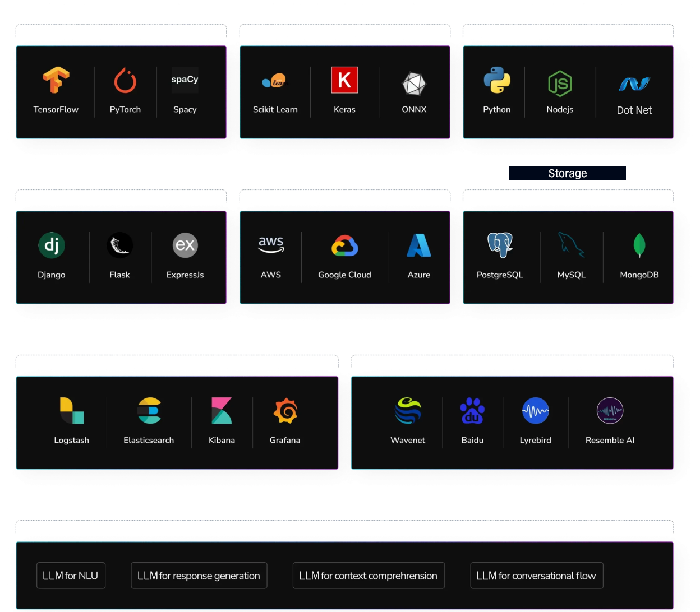Click the Azure triangle logo
Viewport: 700px width, 612px height.
click(x=419, y=245)
